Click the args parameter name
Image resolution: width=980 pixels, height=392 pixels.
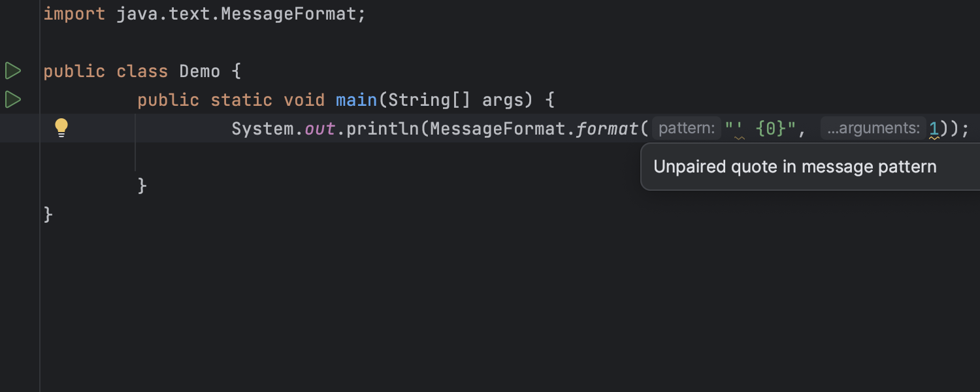point(502,100)
